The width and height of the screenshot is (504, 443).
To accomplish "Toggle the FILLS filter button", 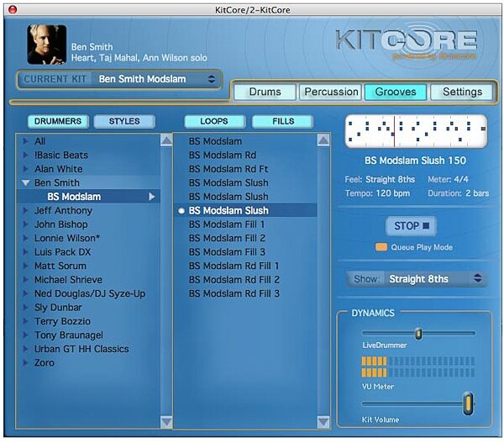I will click(x=283, y=122).
